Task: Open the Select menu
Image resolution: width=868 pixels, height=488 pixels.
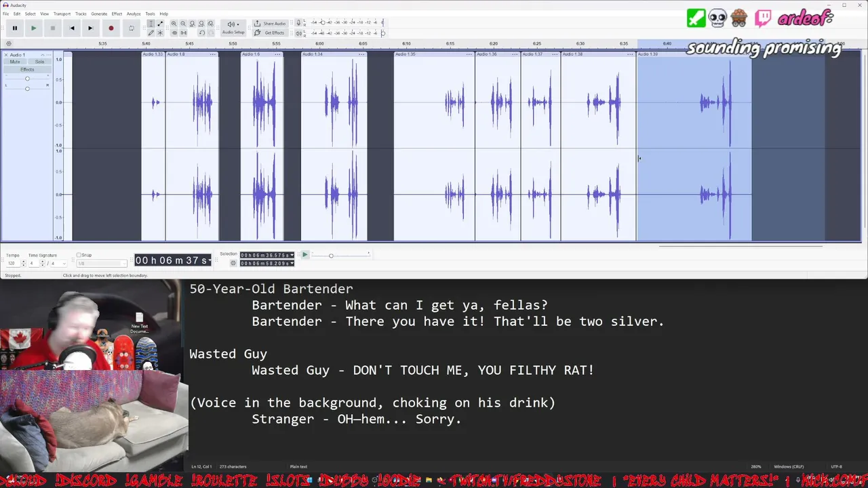Action: point(31,14)
